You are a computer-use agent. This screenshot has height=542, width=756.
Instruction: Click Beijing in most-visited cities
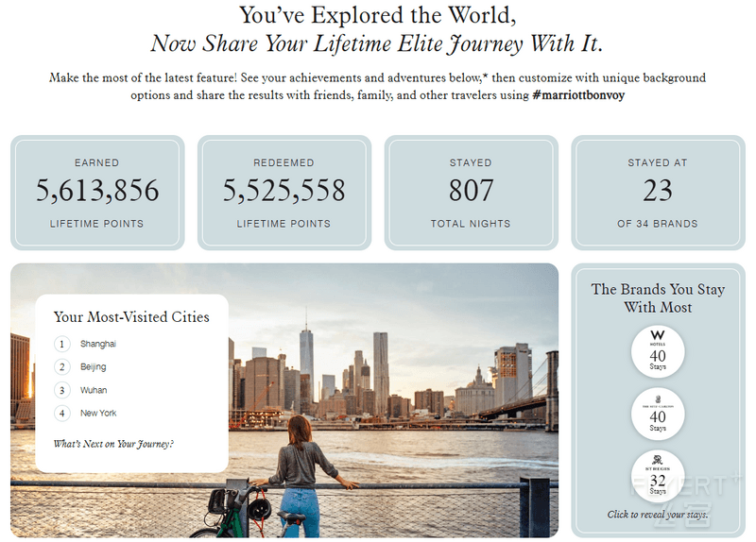(93, 366)
